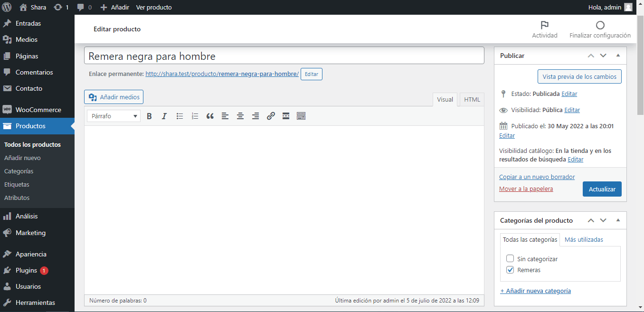Click the italic formatting icon
Screen dimensions: 644x312
[x=164, y=116]
